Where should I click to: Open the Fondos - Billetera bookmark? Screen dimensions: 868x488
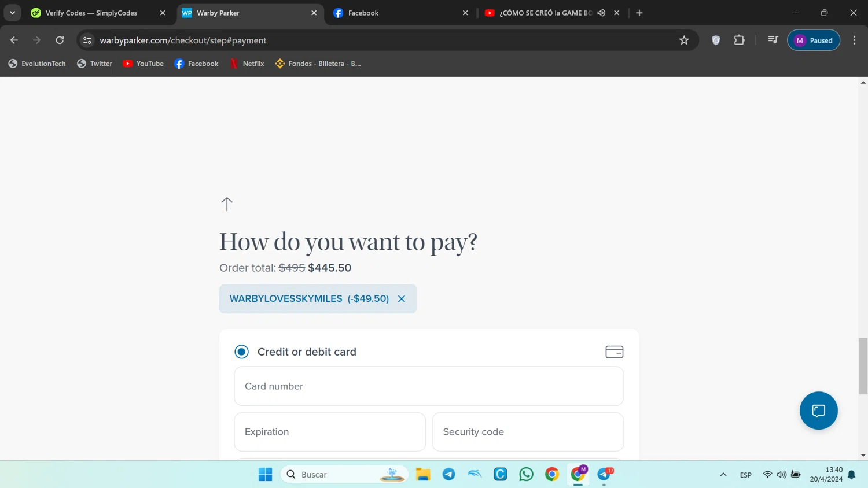pos(318,64)
